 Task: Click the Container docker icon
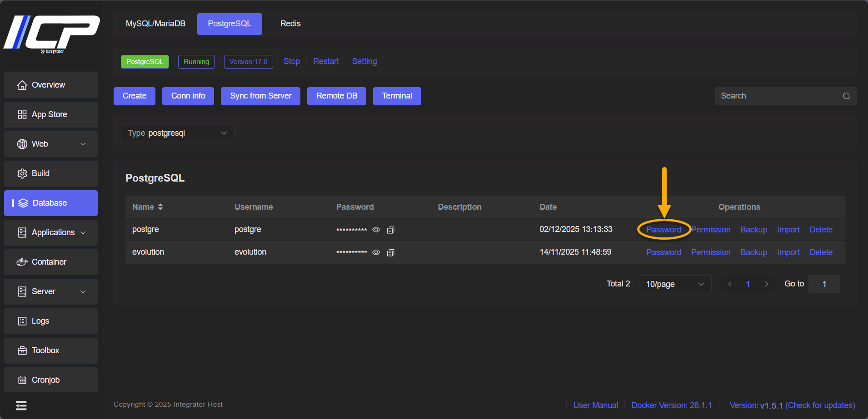tap(22, 262)
